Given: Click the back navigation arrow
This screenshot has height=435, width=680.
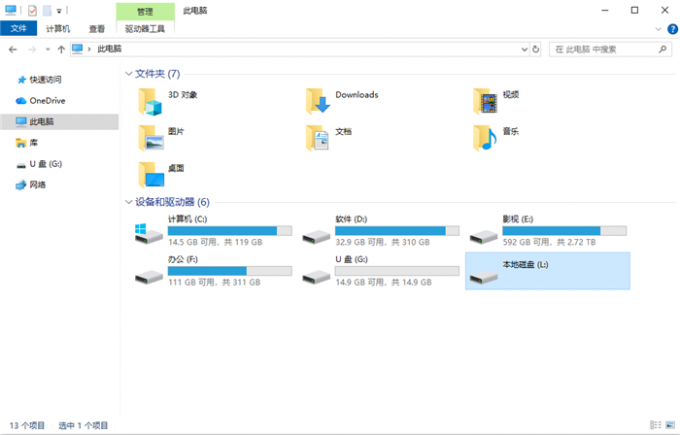Looking at the screenshot, I should click(13, 49).
